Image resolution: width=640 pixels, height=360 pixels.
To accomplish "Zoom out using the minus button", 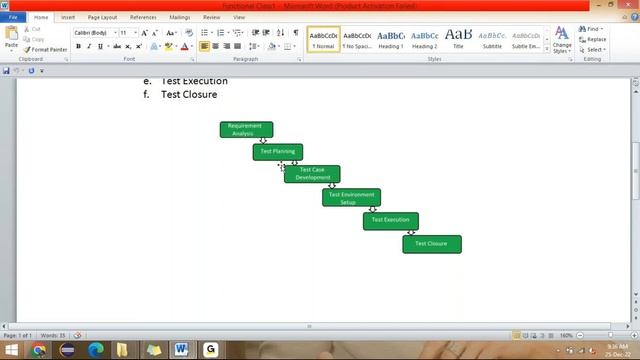I will [580, 336].
